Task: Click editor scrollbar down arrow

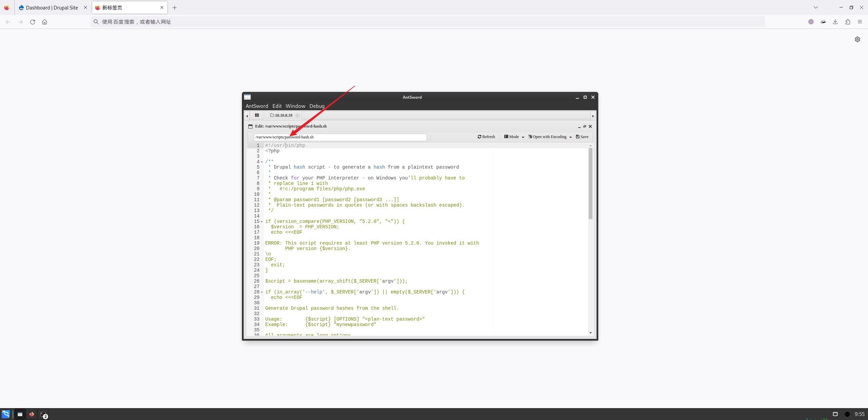Action: (590, 333)
